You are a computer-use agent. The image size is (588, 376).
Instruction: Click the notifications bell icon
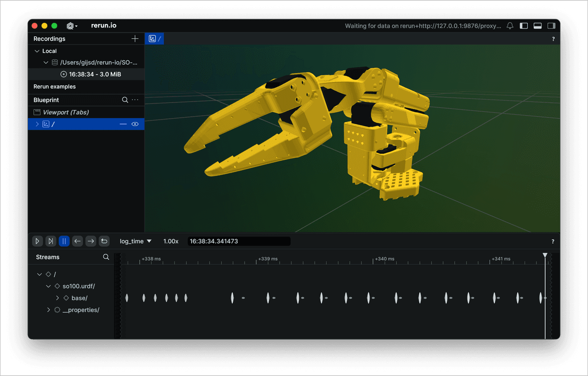point(510,25)
